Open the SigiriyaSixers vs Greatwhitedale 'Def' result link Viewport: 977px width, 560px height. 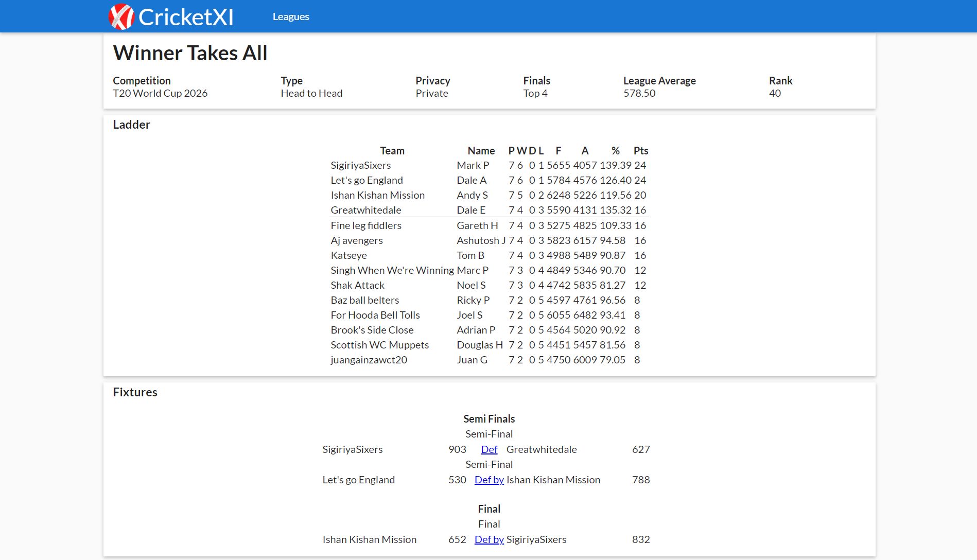point(489,449)
